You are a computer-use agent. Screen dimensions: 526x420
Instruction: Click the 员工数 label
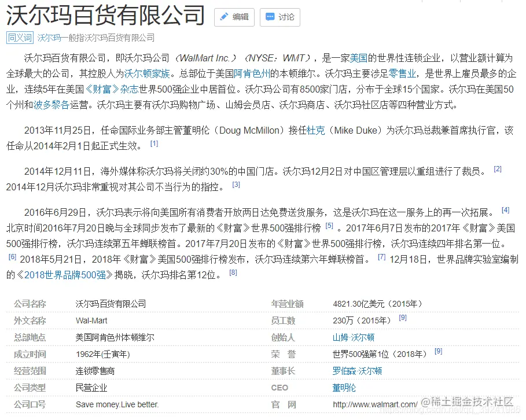tap(283, 320)
